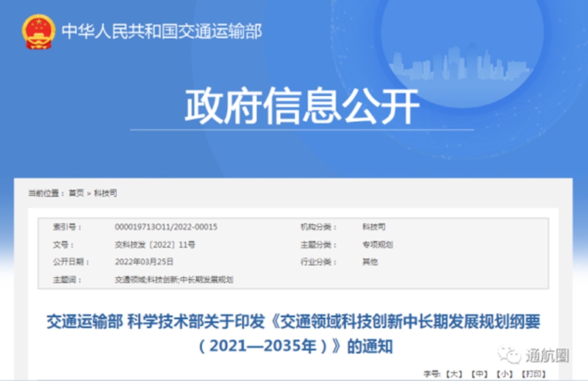Image resolution: width=588 pixels, height=381 pixels.
Task: Click the index number 000019713O11/2022-00015
Action: click(x=166, y=227)
